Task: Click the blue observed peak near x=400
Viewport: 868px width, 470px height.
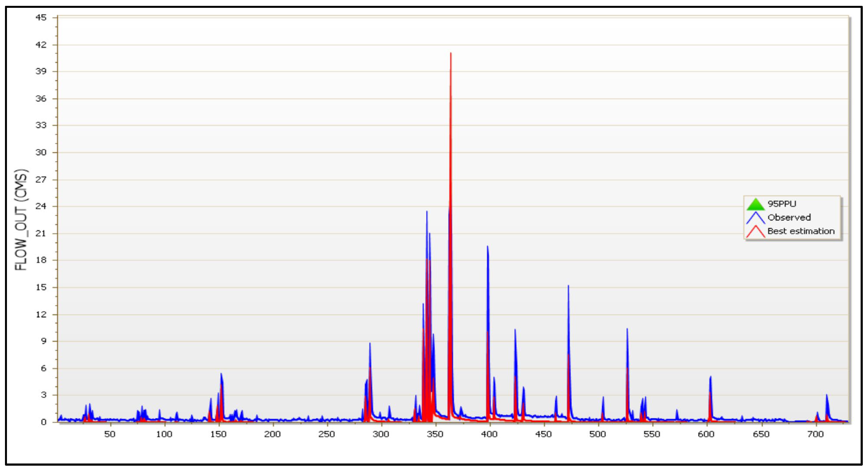Action: click(x=487, y=248)
